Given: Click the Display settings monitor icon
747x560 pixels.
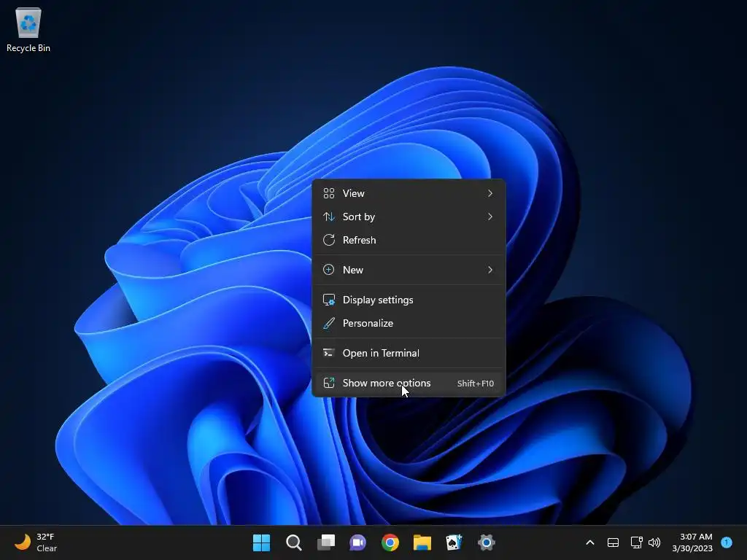Looking at the screenshot, I should (329, 300).
